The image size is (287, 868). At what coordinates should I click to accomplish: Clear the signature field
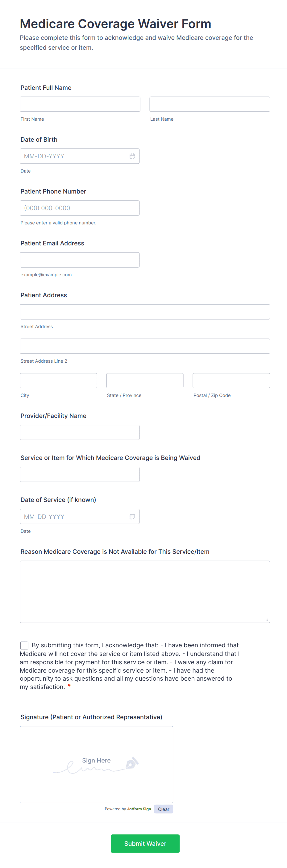163,809
